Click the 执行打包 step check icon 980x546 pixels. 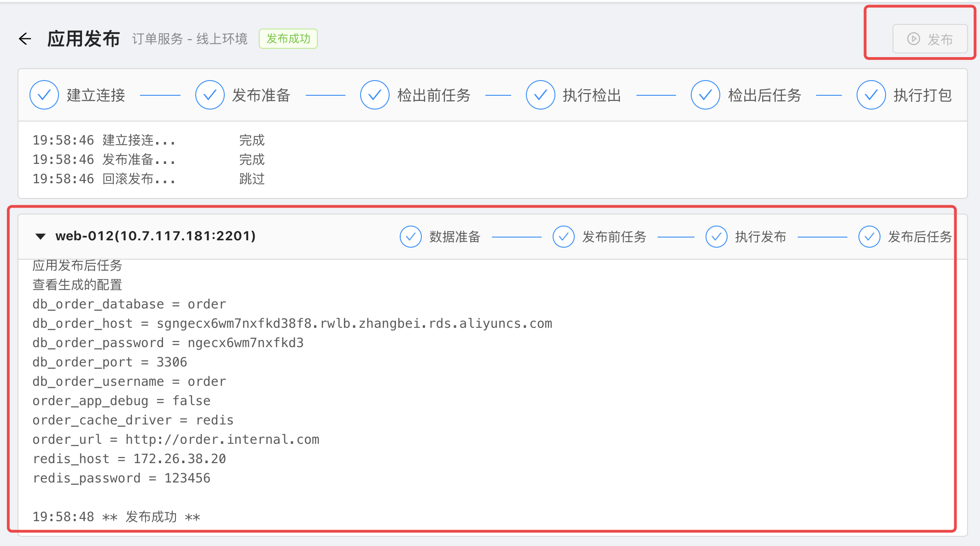pyautogui.click(x=871, y=95)
